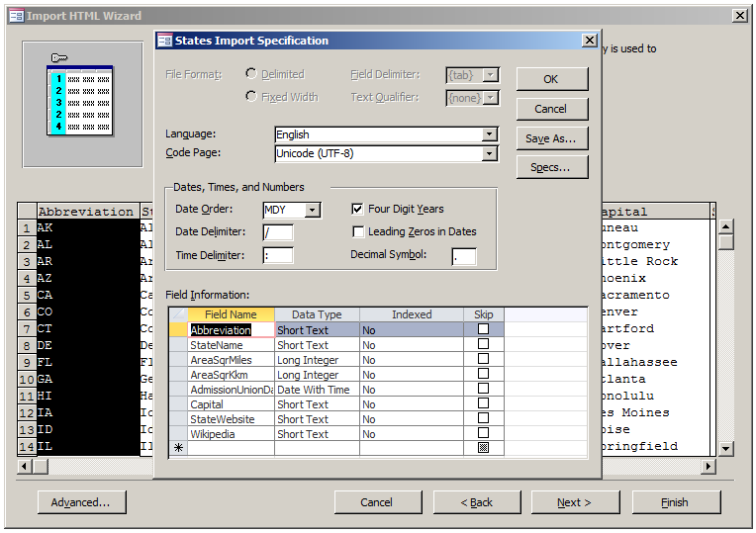Viewport: 756px width, 533px height.
Task: Click the Capital column header in preview
Action: tap(656, 212)
